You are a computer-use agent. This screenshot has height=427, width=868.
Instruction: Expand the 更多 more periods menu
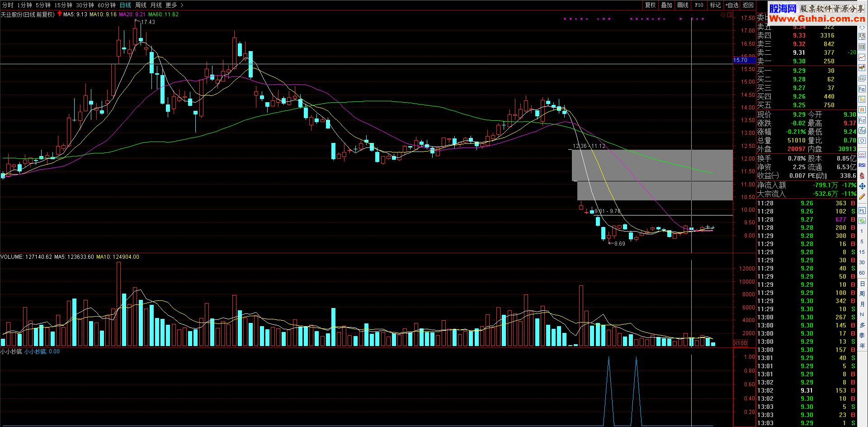click(x=175, y=5)
